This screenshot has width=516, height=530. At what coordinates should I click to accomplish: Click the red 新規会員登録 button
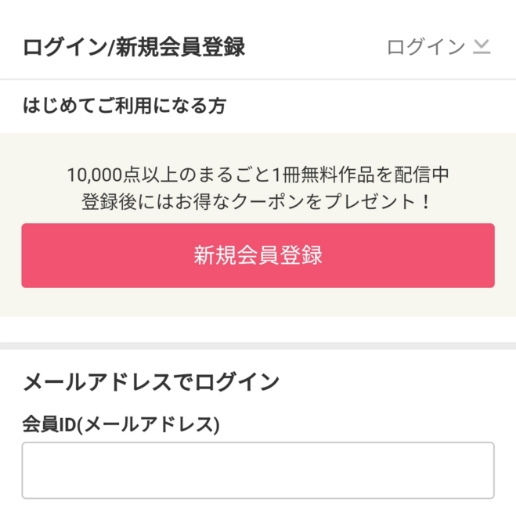(258, 256)
